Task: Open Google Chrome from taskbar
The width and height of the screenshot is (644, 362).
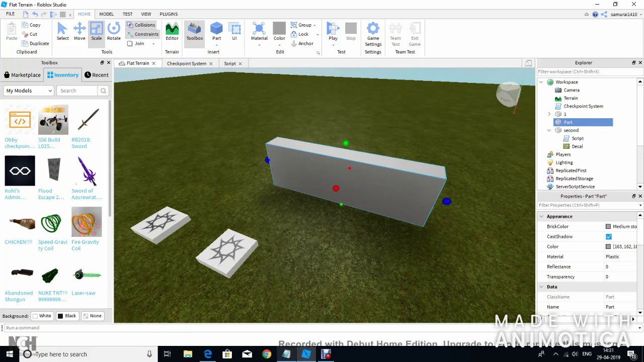Action: point(267,354)
